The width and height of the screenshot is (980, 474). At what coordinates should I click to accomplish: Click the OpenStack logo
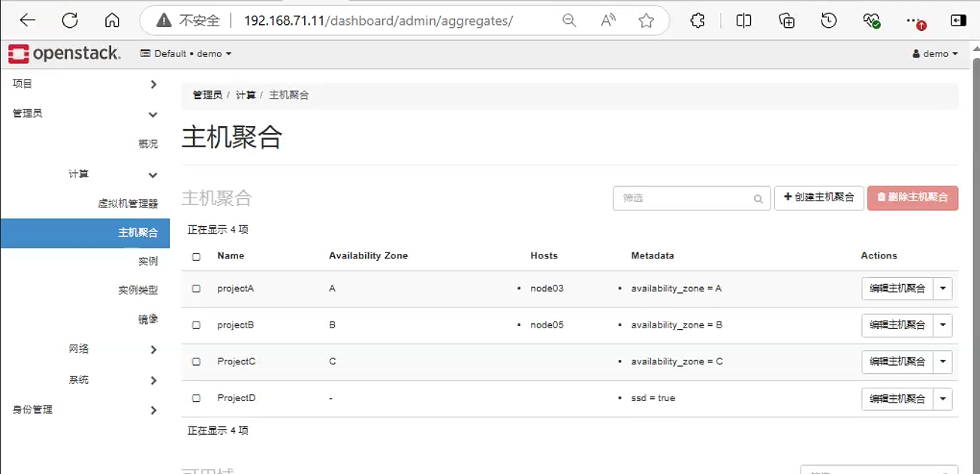(65, 53)
